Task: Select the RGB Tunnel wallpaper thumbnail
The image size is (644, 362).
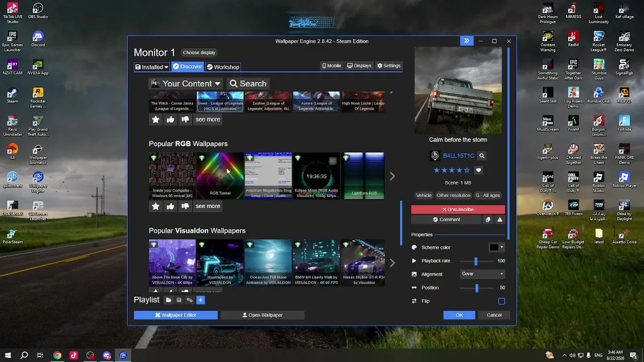Action: pos(220,176)
